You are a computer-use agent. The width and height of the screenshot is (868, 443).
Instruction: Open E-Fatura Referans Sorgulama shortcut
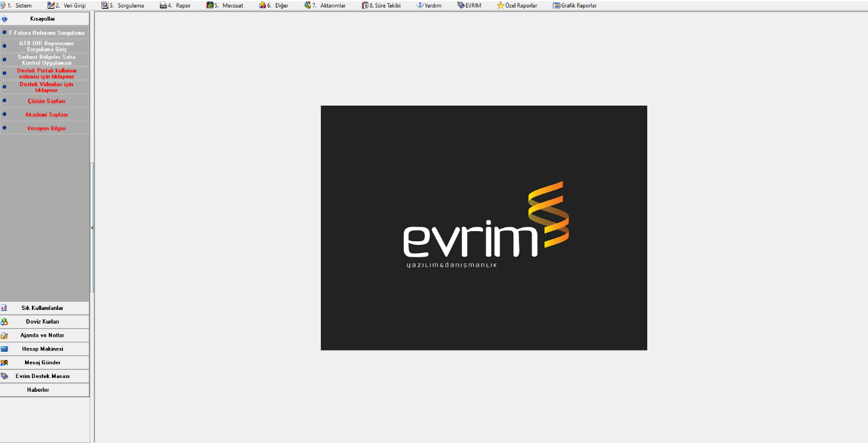[x=44, y=32]
